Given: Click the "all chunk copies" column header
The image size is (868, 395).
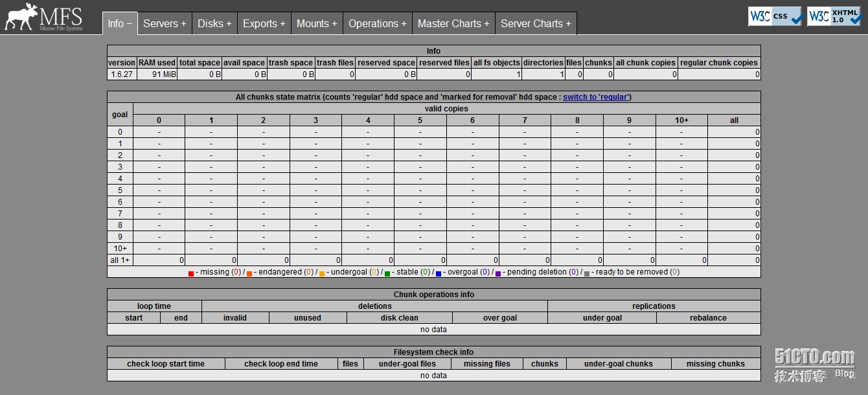Looking at the screenshot, I should (646, 63).
